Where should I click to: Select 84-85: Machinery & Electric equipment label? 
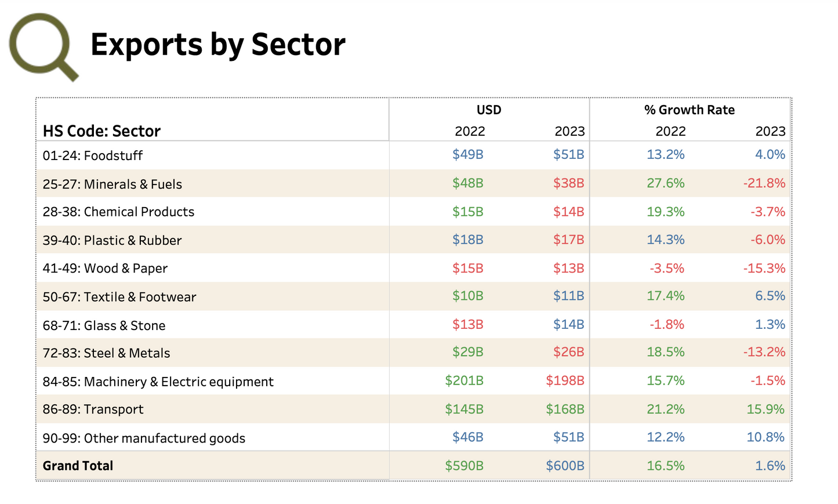pyautogui.click(x=158, y=382)
